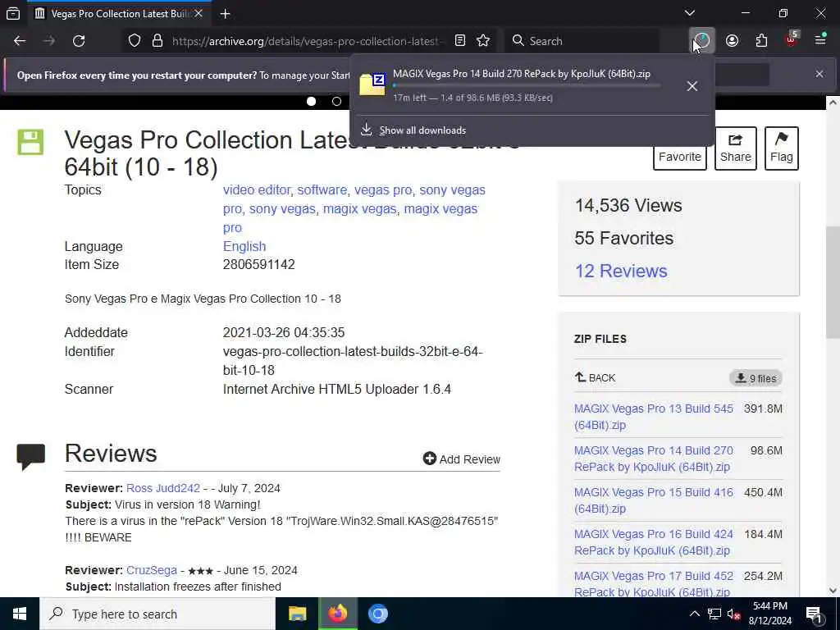Open the 12 Reviews link
Viewport: 840px width, 630px height.
click(621, 271)
